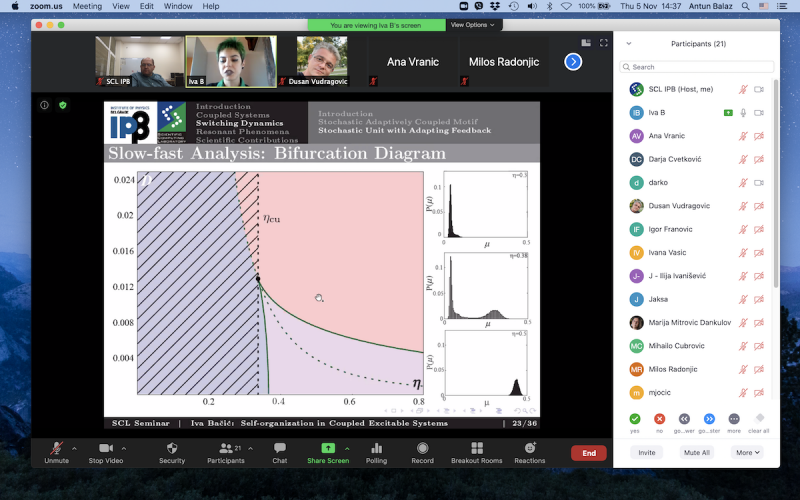Screen dimensions: 800x500
Task: Click the green Share Screen icon
Action: [328, 449]
